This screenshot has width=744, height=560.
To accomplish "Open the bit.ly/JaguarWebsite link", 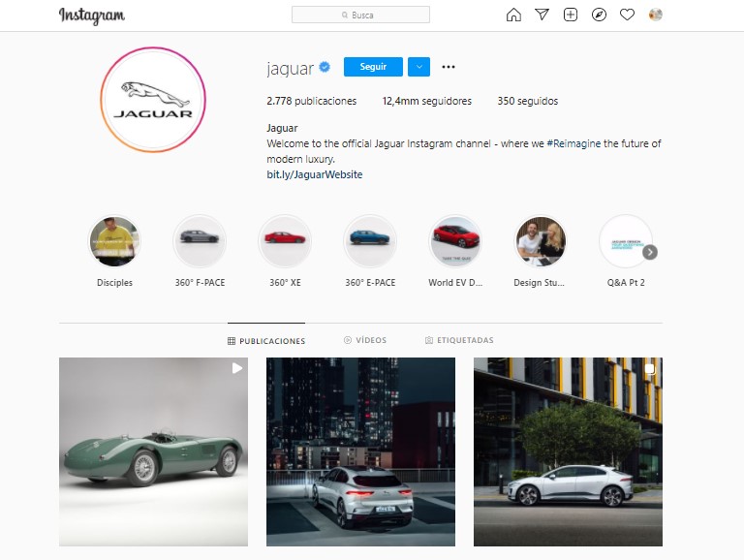I will (x=315, y=174).
